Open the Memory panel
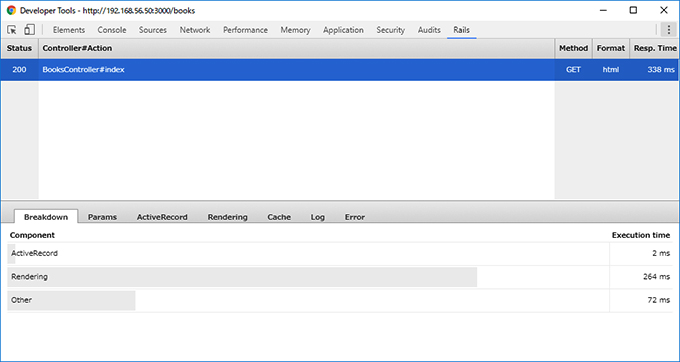680x362 pixels. 295,30
